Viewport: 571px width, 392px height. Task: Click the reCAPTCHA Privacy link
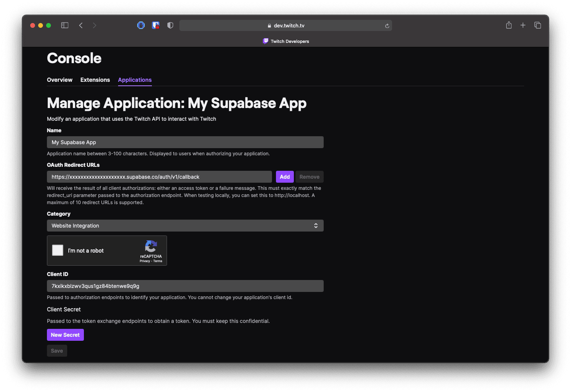click(x=145, y=261)
